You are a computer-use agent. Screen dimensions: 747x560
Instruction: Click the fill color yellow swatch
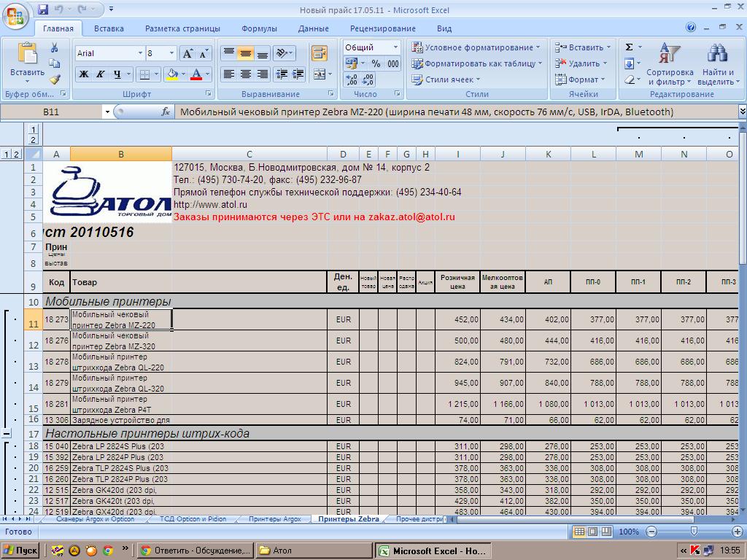coord(172,74)
